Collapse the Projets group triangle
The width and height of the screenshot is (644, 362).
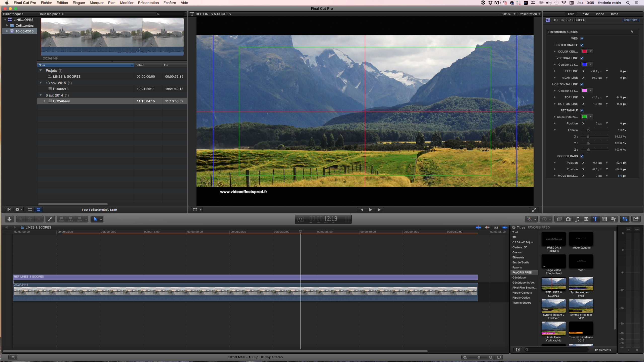[41, 71]
